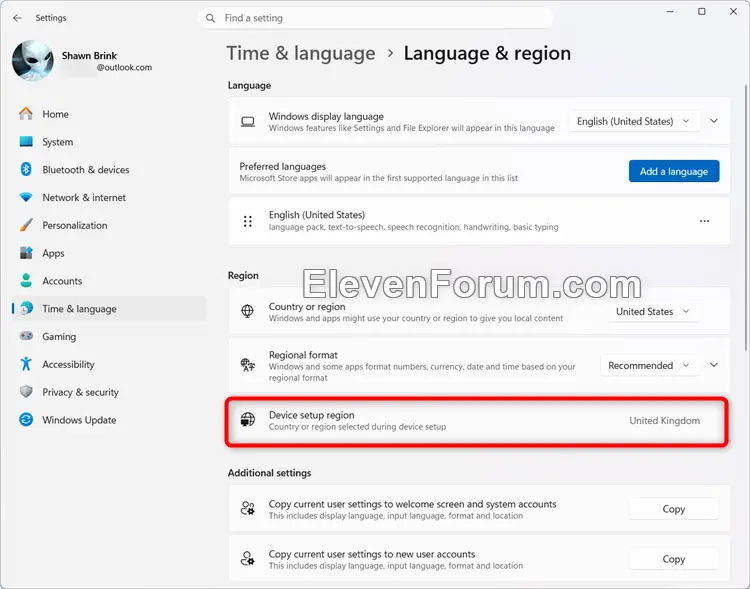Copy settings to new user accounts
The image size is (750, 589).
pyautogui.click(x=673, y=559)
